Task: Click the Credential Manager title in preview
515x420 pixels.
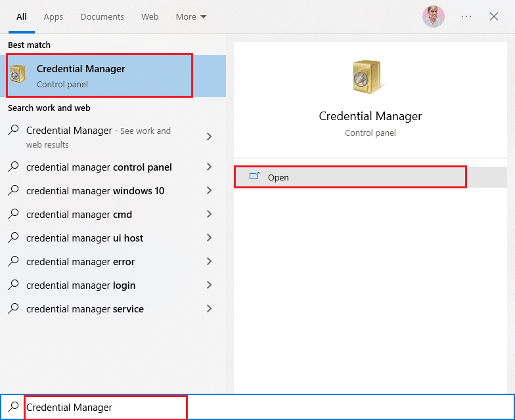Action: coord(370,116)
